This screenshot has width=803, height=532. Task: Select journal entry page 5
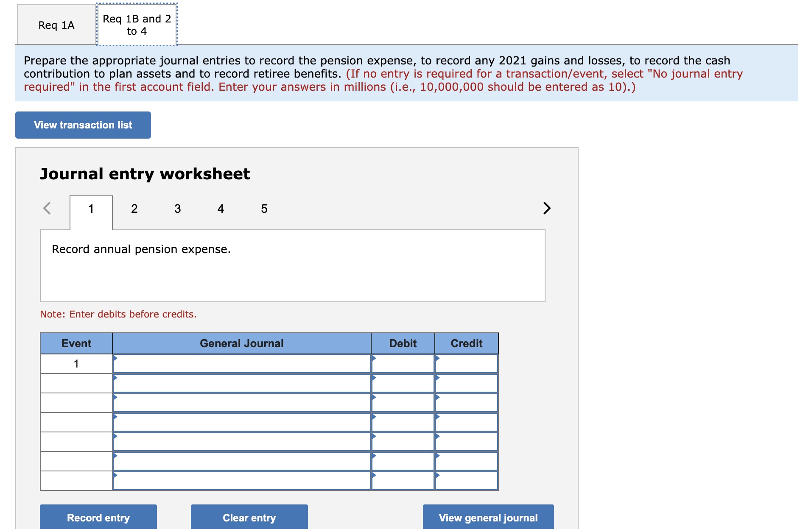click(264, 208)
